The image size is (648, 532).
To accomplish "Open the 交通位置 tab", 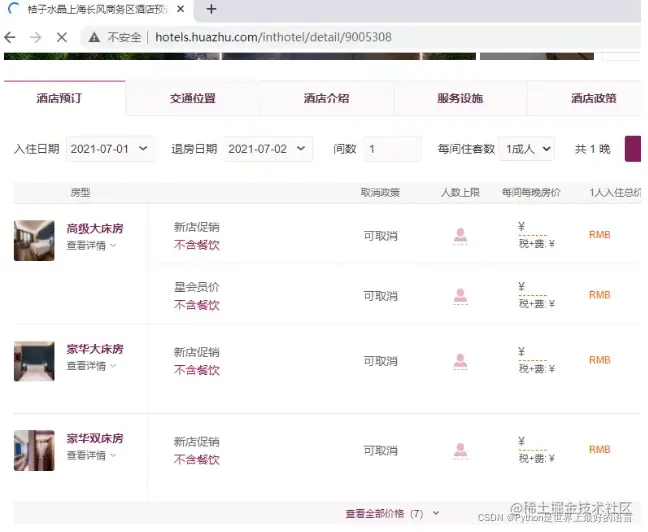I will (x=193, y=98).
